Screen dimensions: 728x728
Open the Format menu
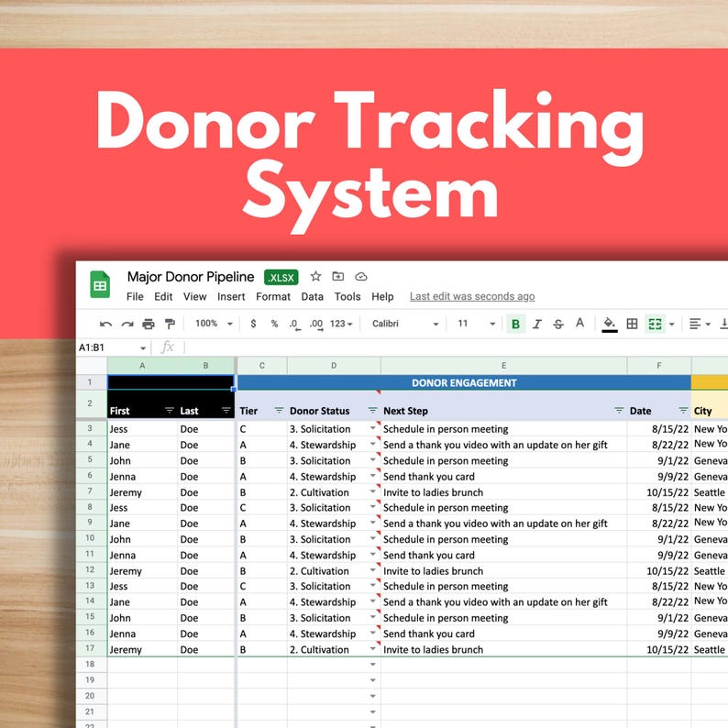(x=273, y=297)
